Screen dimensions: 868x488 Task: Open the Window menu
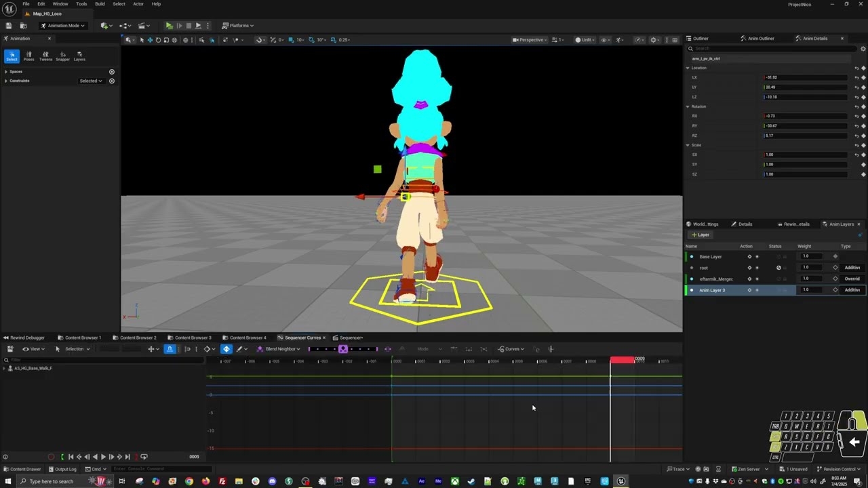tap(60, 4)
